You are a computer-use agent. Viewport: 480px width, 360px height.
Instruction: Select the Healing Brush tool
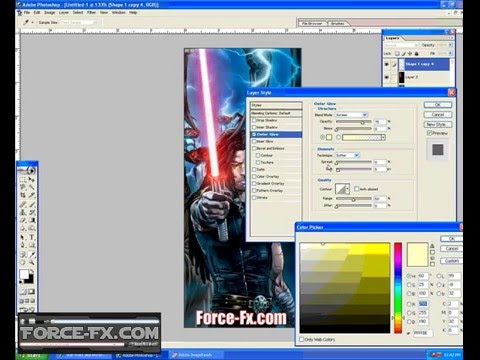23,204
